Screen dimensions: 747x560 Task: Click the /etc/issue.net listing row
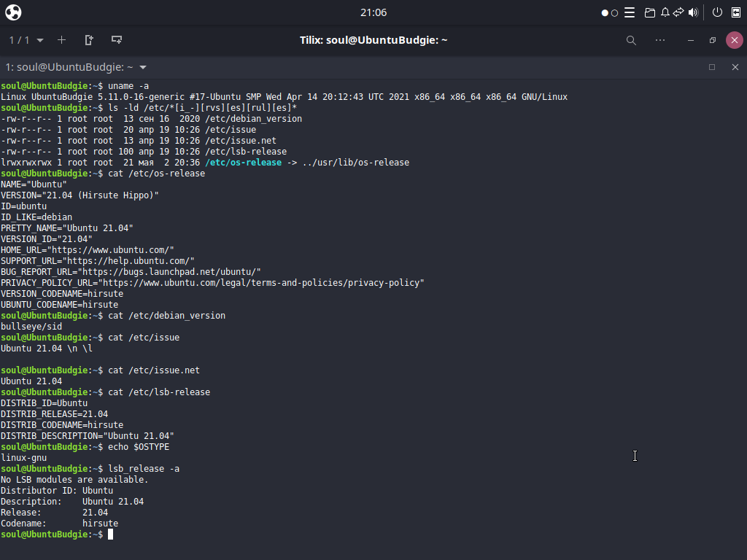(139, 141)
